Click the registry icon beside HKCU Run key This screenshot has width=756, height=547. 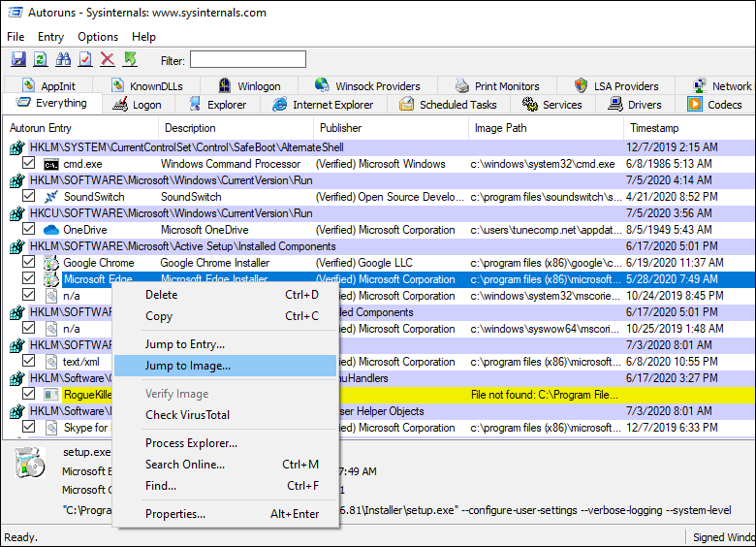(16, 213)
